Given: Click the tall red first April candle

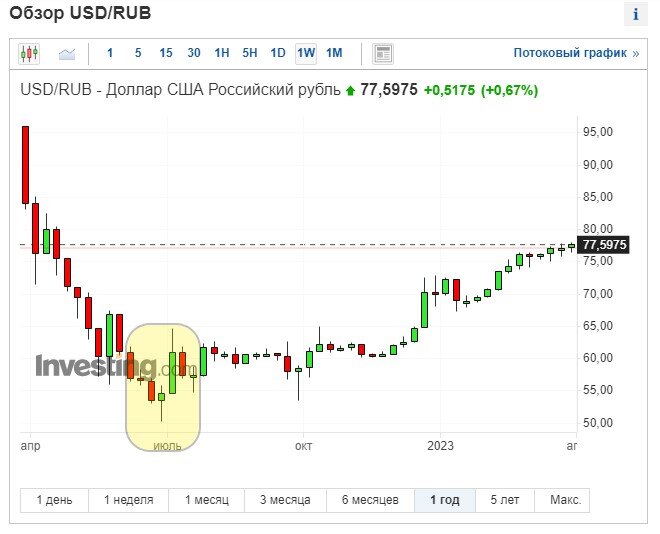Looking at the screenshot, I should click(25, 165).
